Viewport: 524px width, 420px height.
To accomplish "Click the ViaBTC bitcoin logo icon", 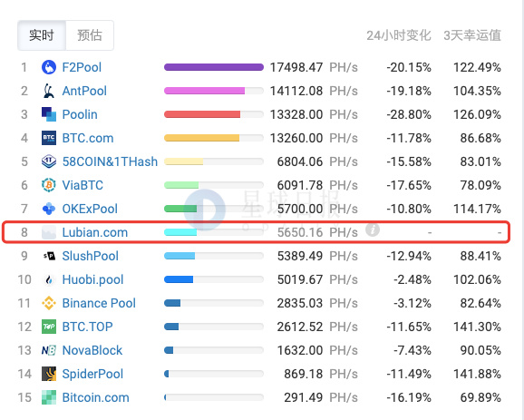I will [49, 185].
